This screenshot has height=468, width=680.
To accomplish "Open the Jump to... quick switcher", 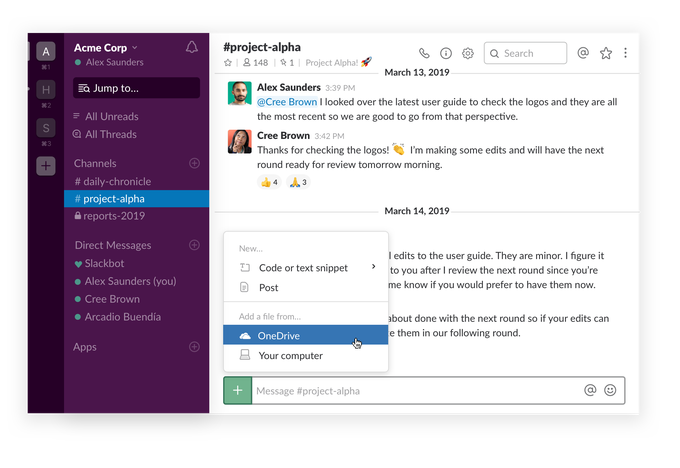I will [136, 88].
